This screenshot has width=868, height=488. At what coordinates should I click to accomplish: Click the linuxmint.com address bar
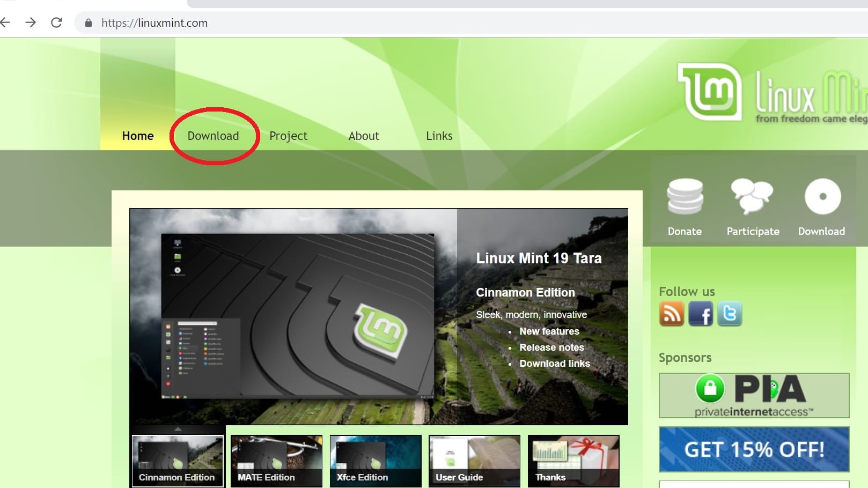[472, 23]
